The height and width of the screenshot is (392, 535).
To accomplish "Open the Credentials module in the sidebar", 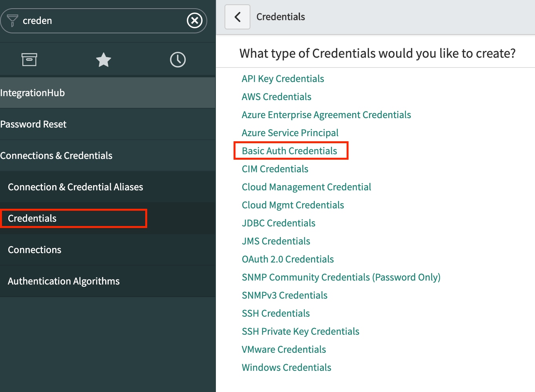I will [x=32, y=219].
